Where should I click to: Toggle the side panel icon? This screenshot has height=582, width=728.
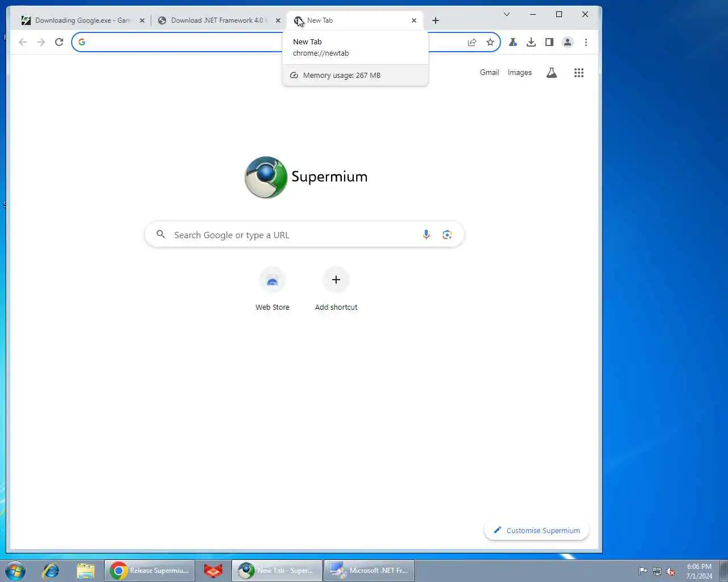(549, 42)
